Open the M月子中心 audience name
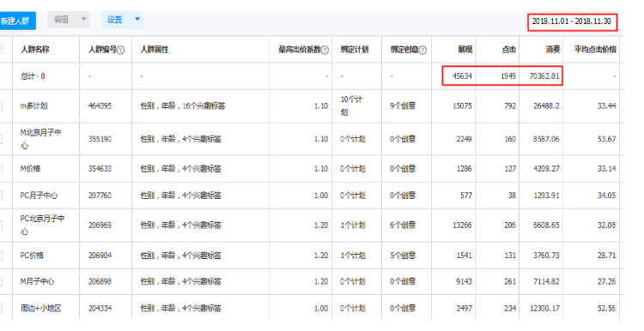Image resolution: width=644 pixels, height=331 pixels. tap(38, 282)
